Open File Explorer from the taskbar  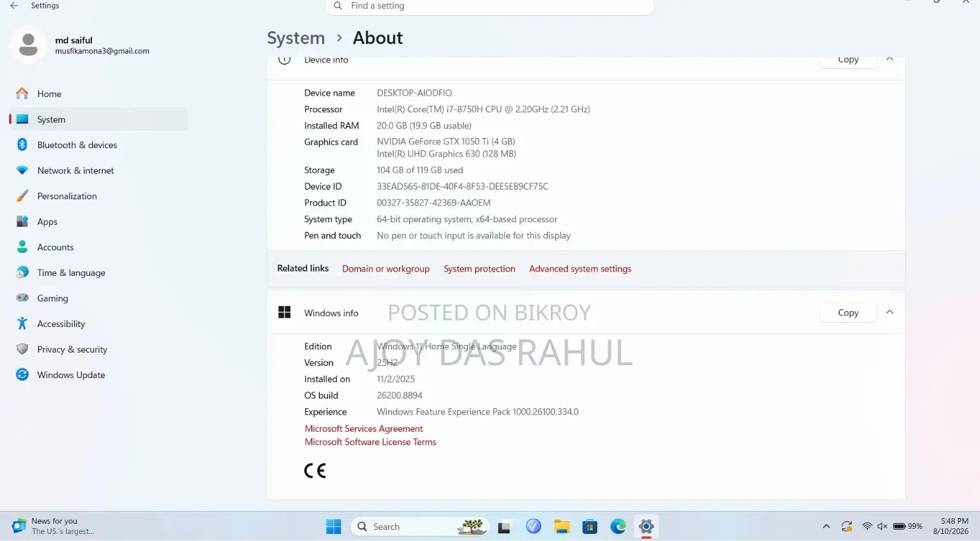pos(562,526)
